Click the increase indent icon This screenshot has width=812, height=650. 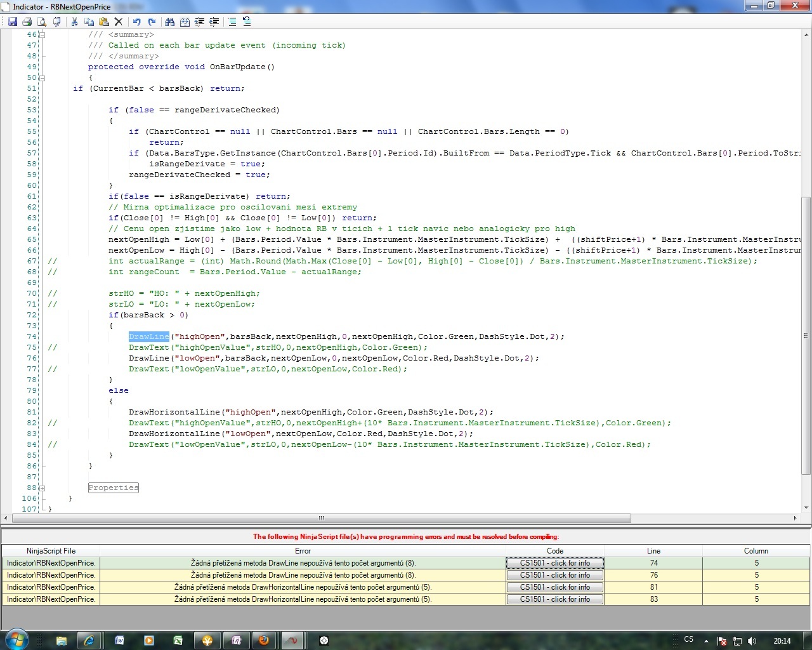click(x=214, y=22)
